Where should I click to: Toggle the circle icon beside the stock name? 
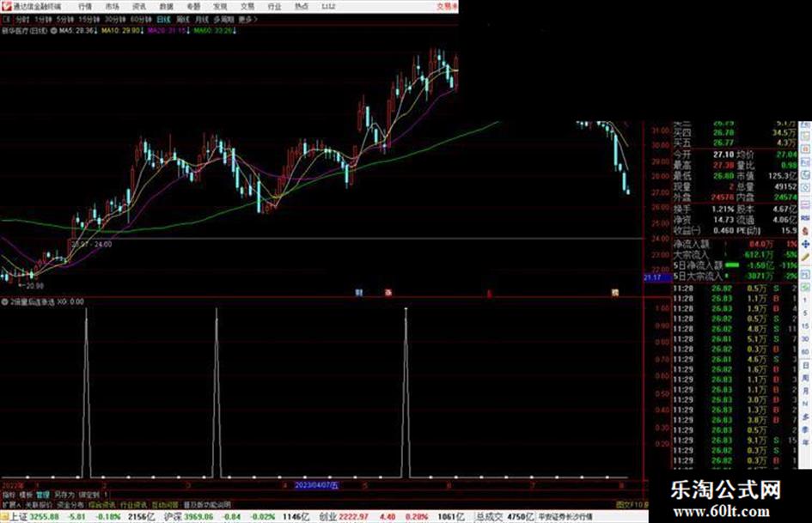(x=53, y=31)
